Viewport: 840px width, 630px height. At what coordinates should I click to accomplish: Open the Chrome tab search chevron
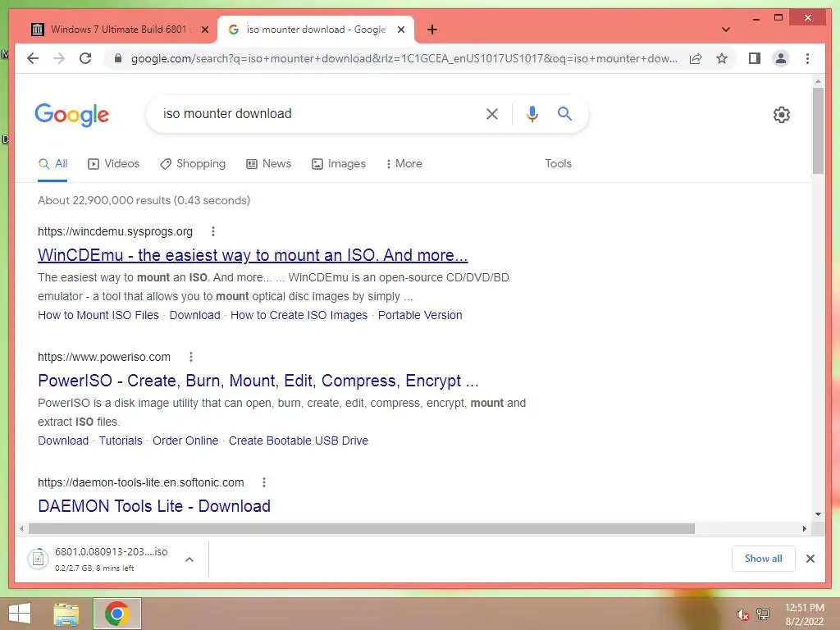726,30
